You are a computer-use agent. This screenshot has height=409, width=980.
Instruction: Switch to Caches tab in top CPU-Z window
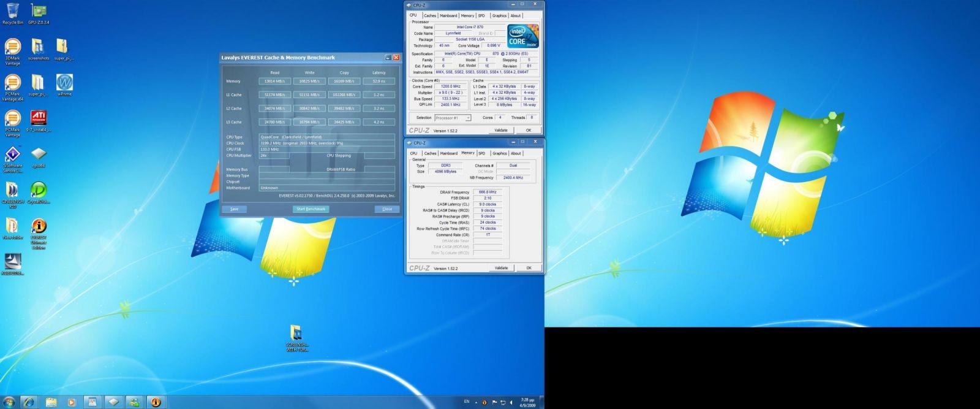pos(430,16)
